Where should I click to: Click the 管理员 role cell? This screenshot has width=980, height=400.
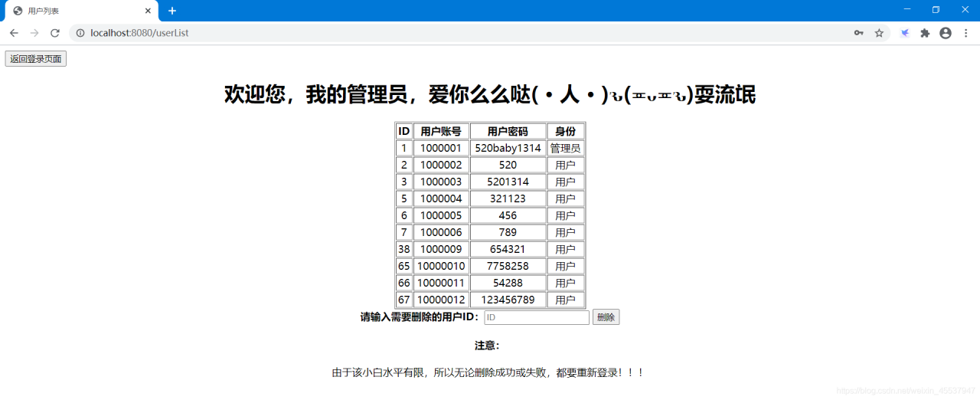pyautogui.click(x=566, y=148)
